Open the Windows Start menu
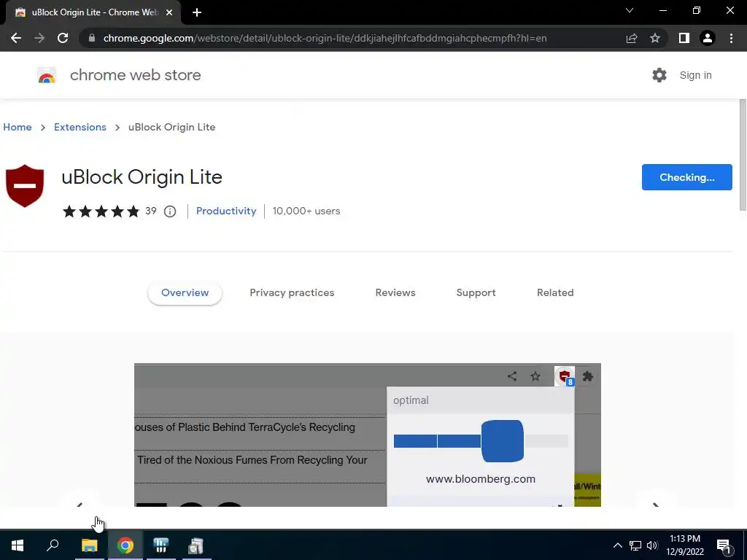747x560 pixels. click(x=18, y=545)
